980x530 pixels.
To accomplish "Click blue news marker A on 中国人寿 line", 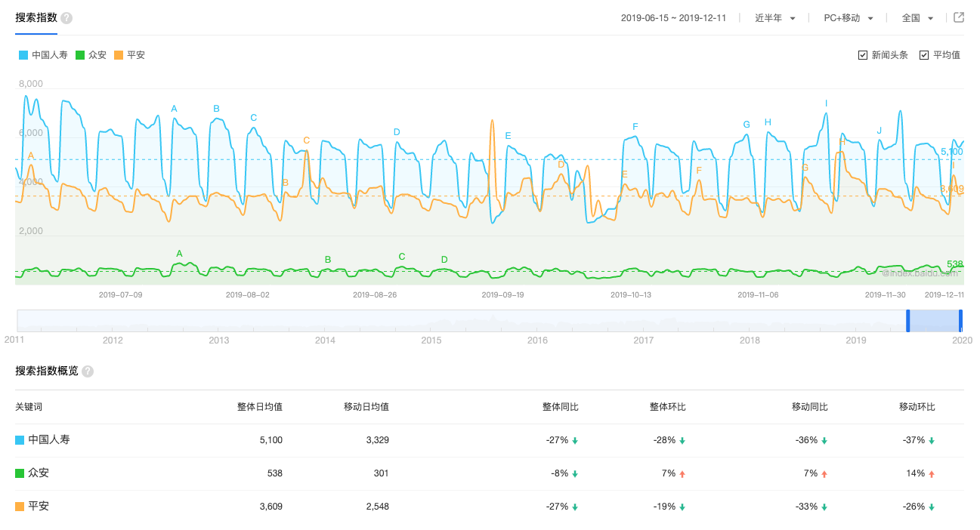I will [x=174, y=109].
